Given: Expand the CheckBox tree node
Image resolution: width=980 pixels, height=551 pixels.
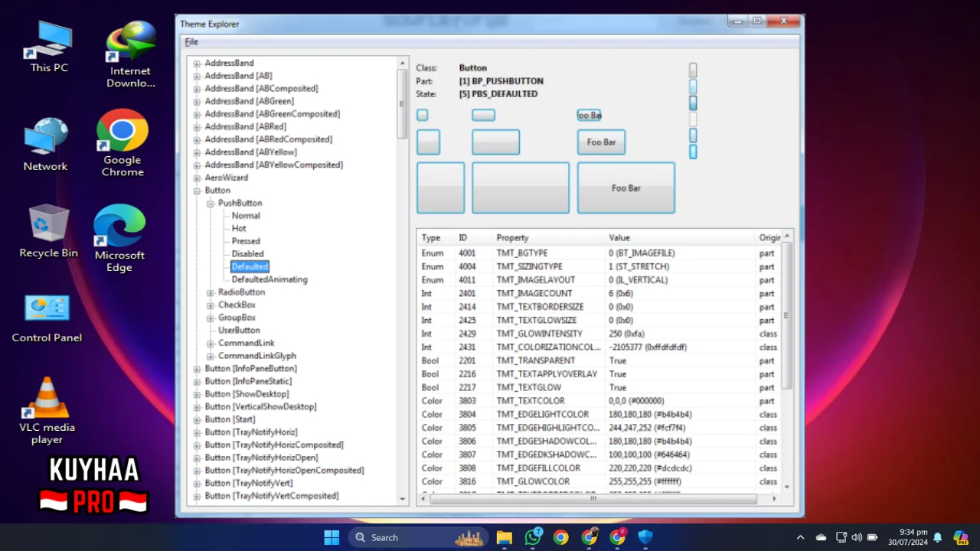Looking at the screenshot, I should coord(211,305).
